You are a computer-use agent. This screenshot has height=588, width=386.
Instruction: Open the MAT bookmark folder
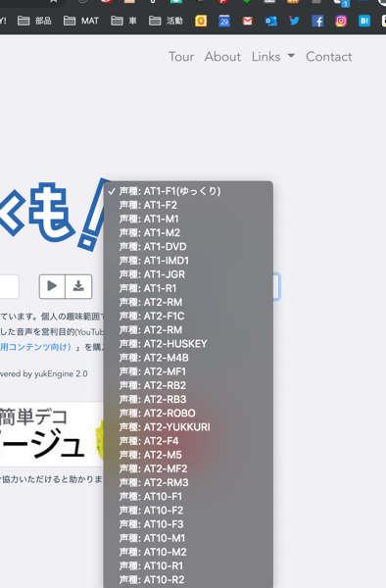pyautogui.click(x=81, y=21)
